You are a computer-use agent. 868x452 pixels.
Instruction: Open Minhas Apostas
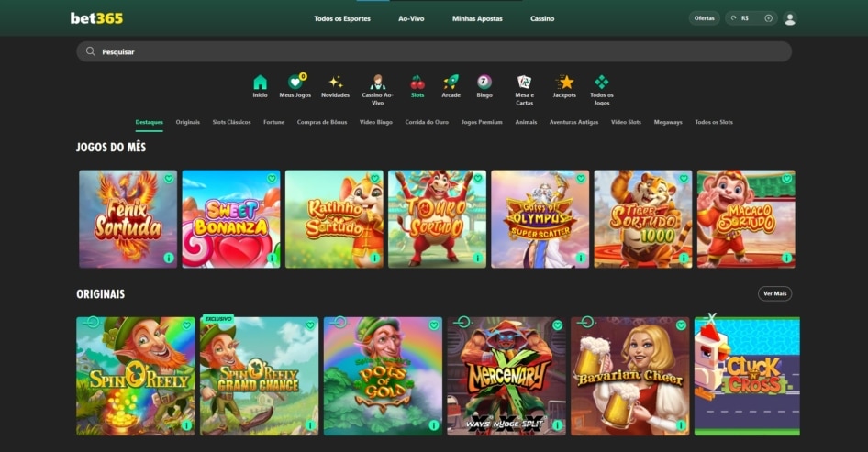(477, 19)
